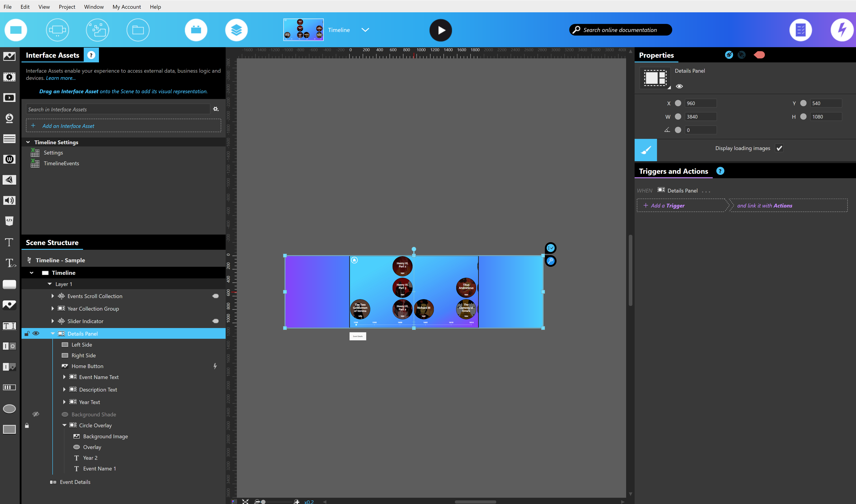Image resolution: width=856 pixels, height=504 pixels.
Task: Hide the Details Panel layer
Action: pos(36,334)
